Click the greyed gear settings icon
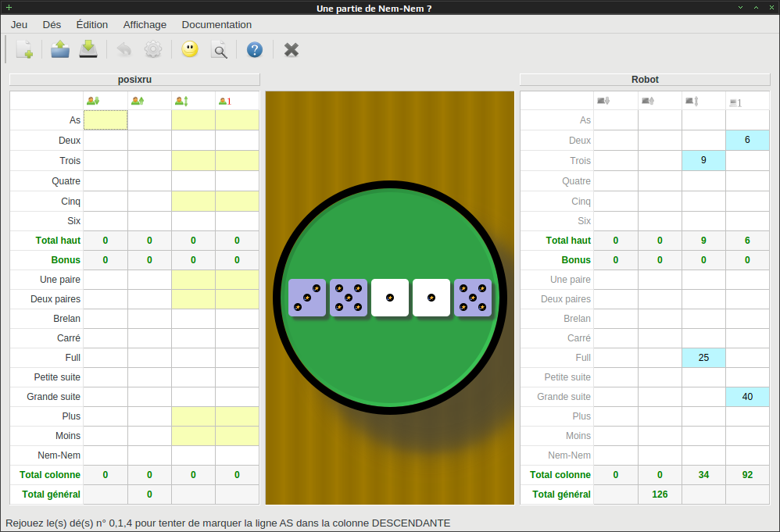This screenshot has width=780, height=532. pyautogui.click(x=153, y=50)
